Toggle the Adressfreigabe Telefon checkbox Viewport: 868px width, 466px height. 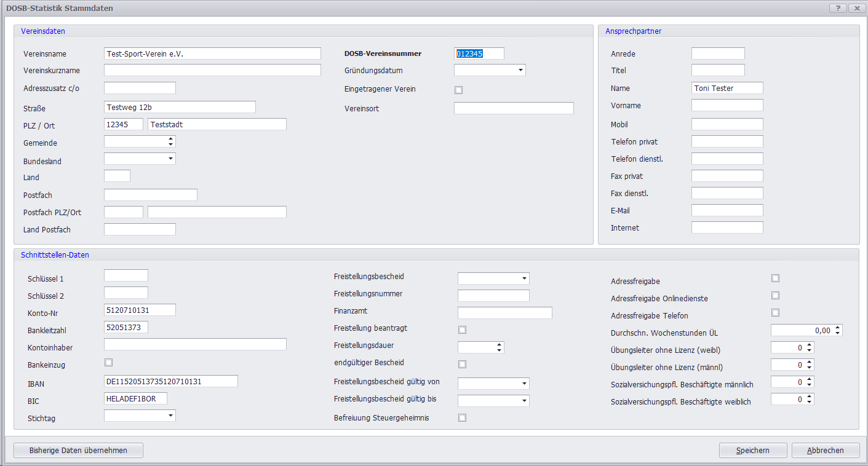pyautogui.click(x=775, y=313)
